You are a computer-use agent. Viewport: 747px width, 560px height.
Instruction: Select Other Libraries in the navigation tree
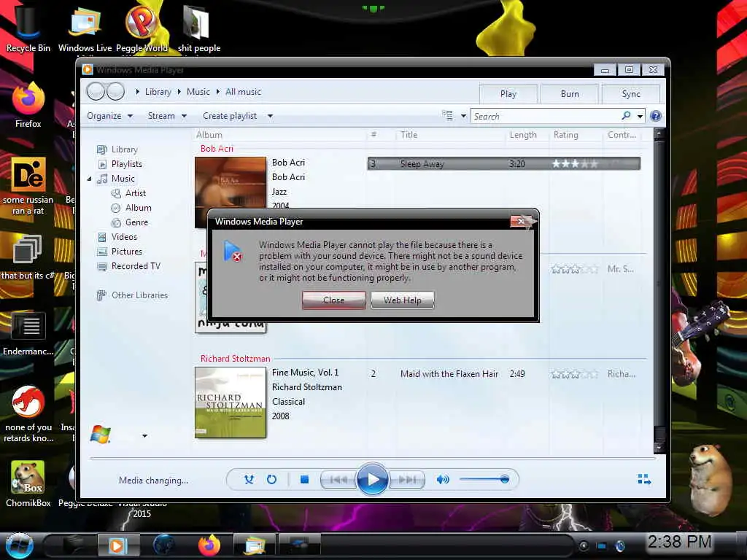pos(139,295)
